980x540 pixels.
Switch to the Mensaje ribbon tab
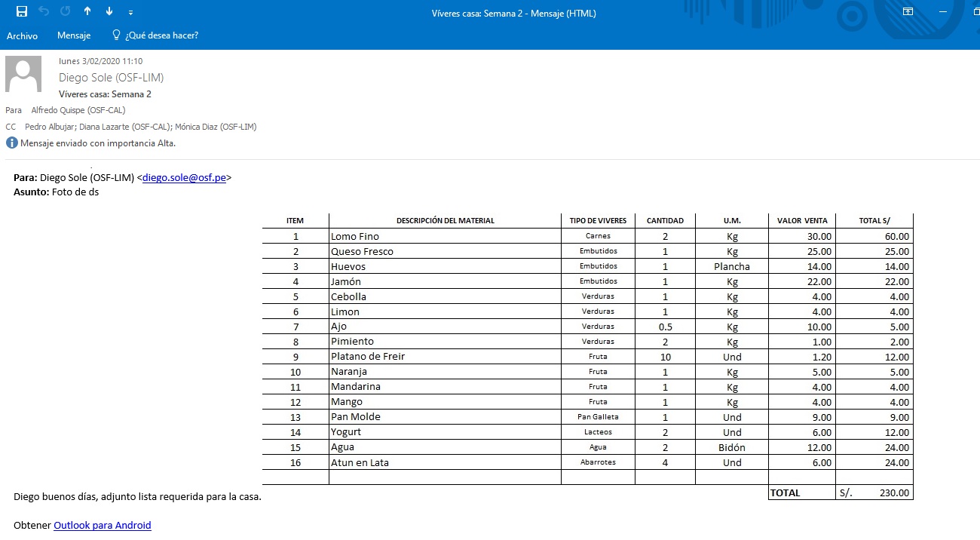(x=74, y=35)
